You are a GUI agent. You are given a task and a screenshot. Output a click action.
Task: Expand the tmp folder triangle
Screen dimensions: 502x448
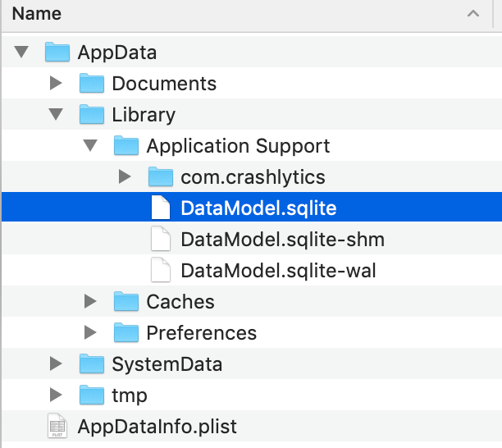coord(56,395)
